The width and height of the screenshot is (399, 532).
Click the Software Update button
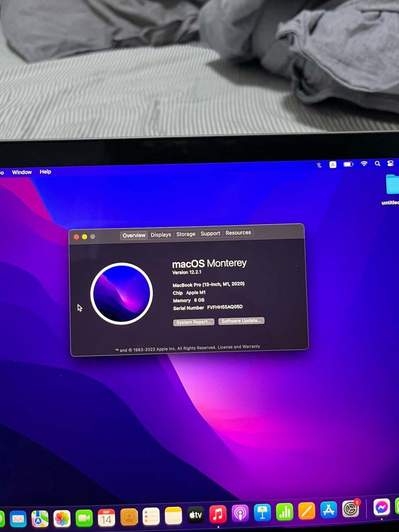(x=241, y=321)
